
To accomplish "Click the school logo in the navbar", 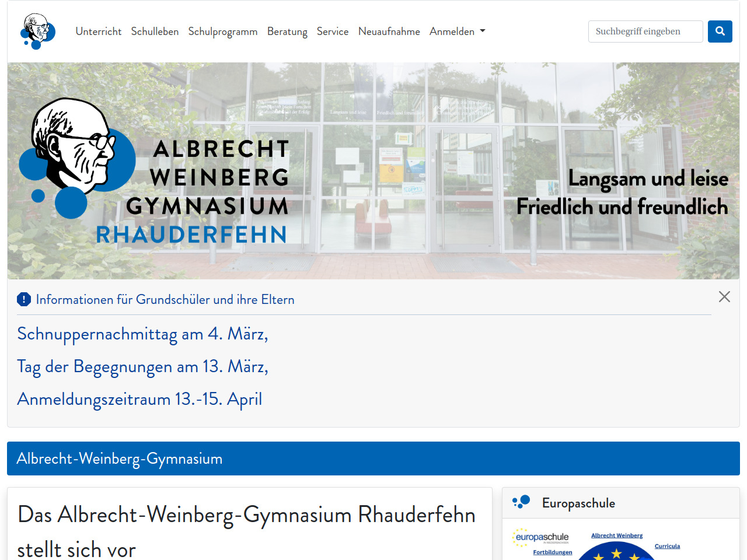I will click(38, 32).
